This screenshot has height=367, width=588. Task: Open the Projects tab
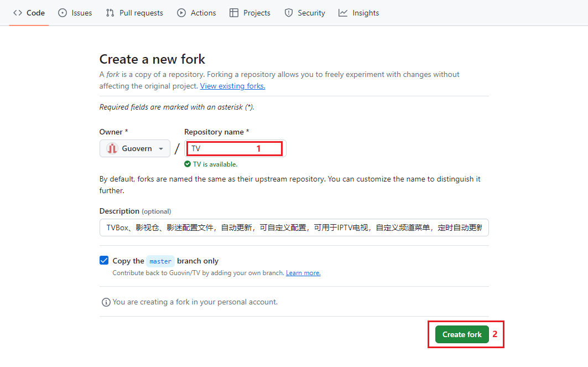point(250,13)
